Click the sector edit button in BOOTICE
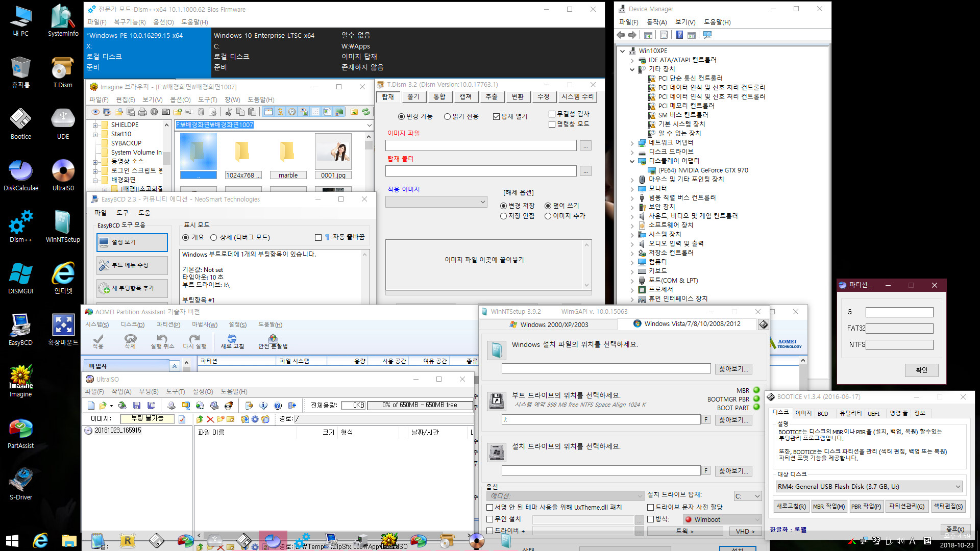Screen dimensions: 980x551 [x=948, y=506]
